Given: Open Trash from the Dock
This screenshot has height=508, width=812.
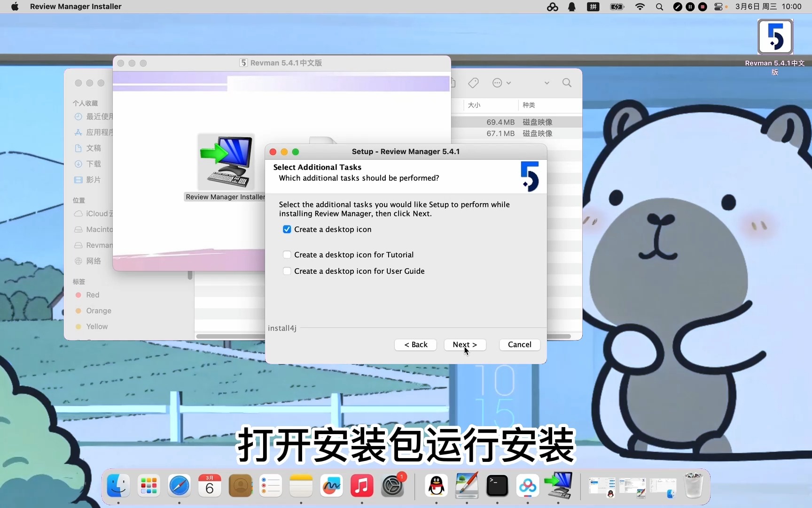Looking at the screenshot, I should [694, 486].
